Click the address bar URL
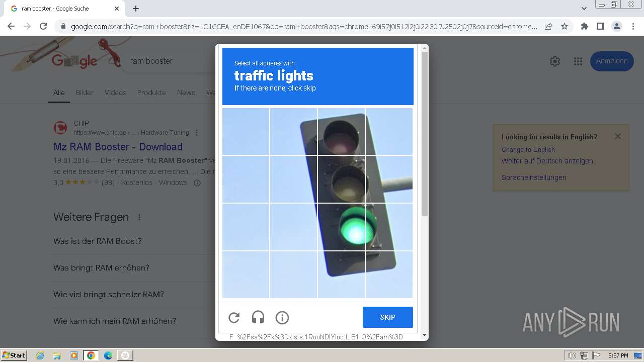The image size is (644, 362). (304, 27)
